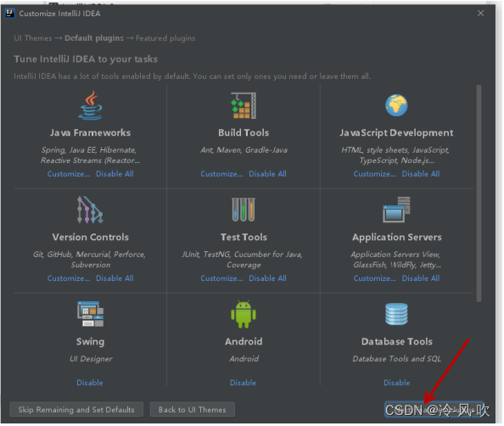Click 'Default plugins' in the wizard breadcrumb
The image size is (504, 426).
(94, 38)
